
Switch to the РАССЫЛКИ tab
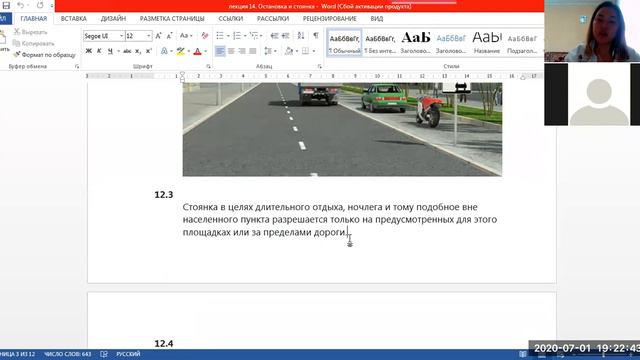coord(273,19)
